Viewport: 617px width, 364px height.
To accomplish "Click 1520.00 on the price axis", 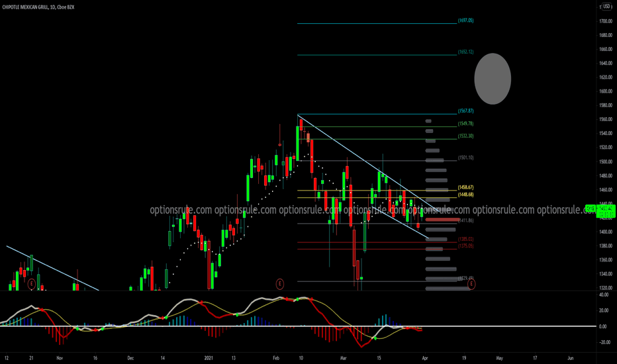I will [606, 147].
